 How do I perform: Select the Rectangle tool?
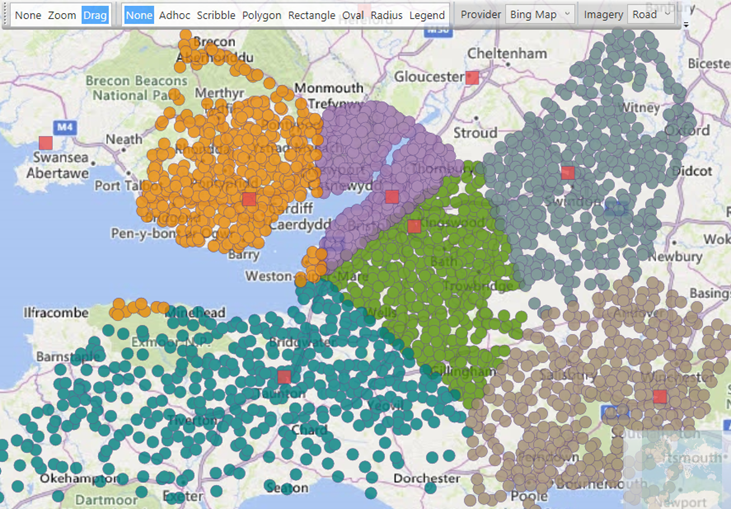[311, 16]
